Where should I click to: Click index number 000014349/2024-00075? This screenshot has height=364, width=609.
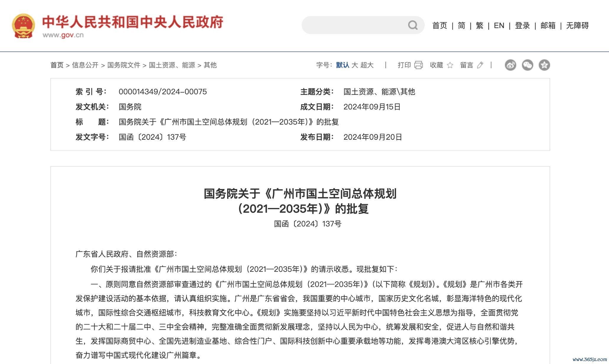click(163, 92)
